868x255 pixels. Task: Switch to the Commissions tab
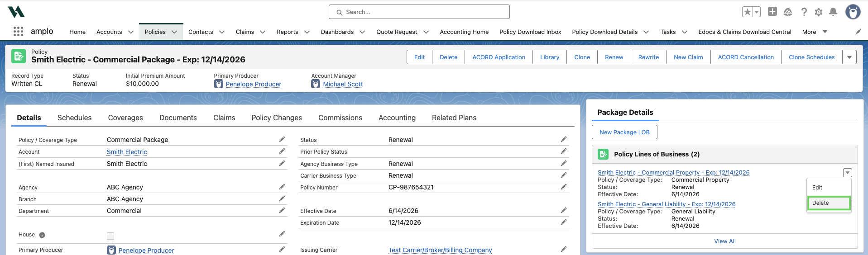coord(340,118)
